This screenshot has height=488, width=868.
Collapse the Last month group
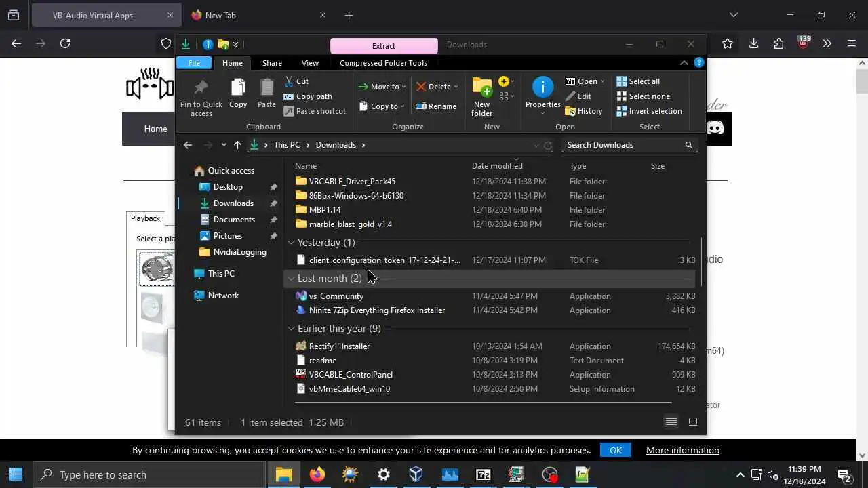tap(291, 279)
